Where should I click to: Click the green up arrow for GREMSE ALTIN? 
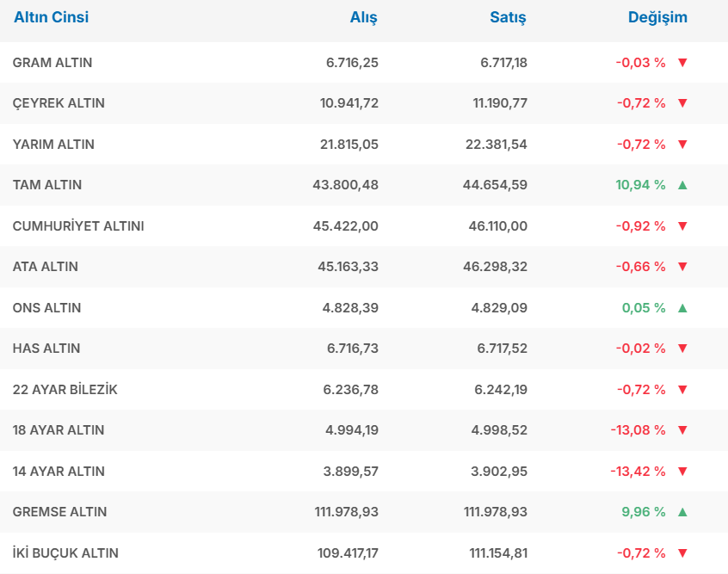point(682,512)
